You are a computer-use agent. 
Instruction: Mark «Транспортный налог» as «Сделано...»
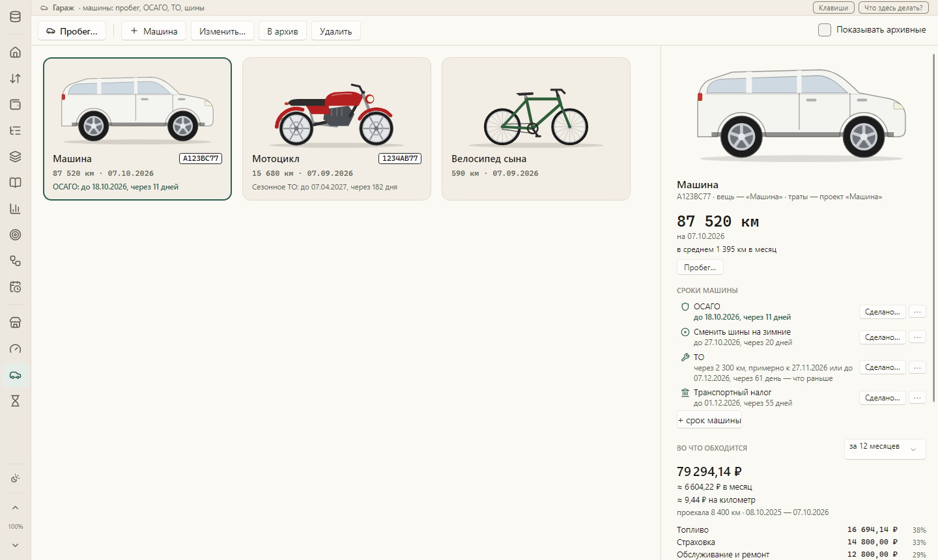click(x=882, y=397)
